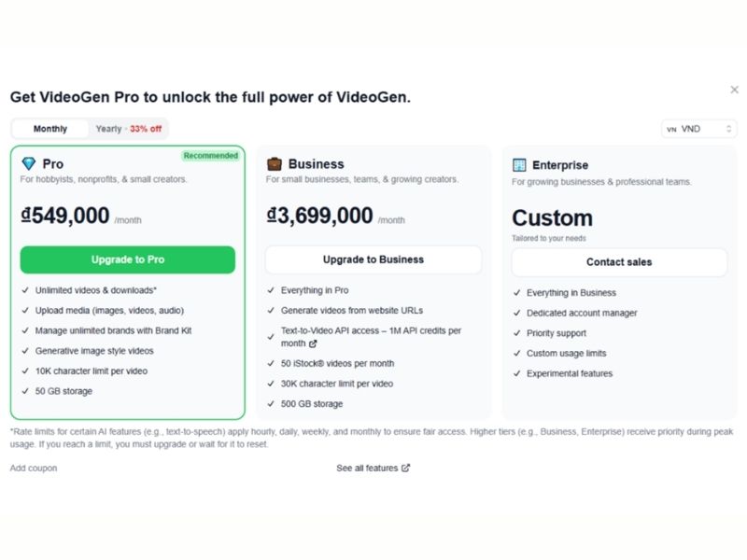747x560 pixels.
Task: Click the building Enterprise plan icon
Action: [x=519, y=165]
